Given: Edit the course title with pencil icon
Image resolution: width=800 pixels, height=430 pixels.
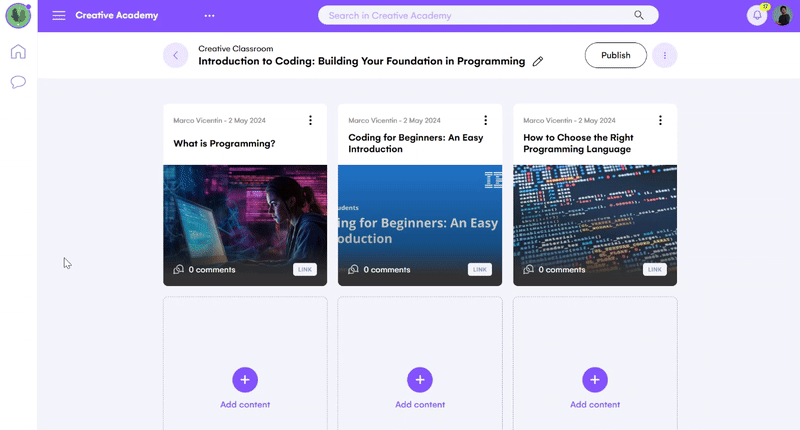Looking at the screenshot, I should (x=538, y=62).
